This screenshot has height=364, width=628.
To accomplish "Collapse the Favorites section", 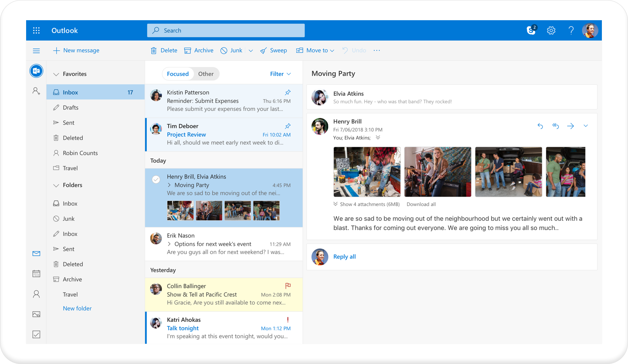I will pyautogui.click(x=56, y=74).
